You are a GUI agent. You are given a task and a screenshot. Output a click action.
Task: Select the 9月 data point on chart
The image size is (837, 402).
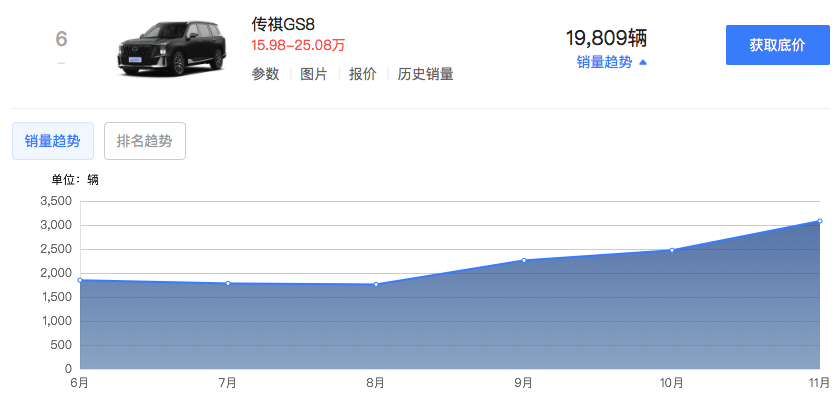524,260
